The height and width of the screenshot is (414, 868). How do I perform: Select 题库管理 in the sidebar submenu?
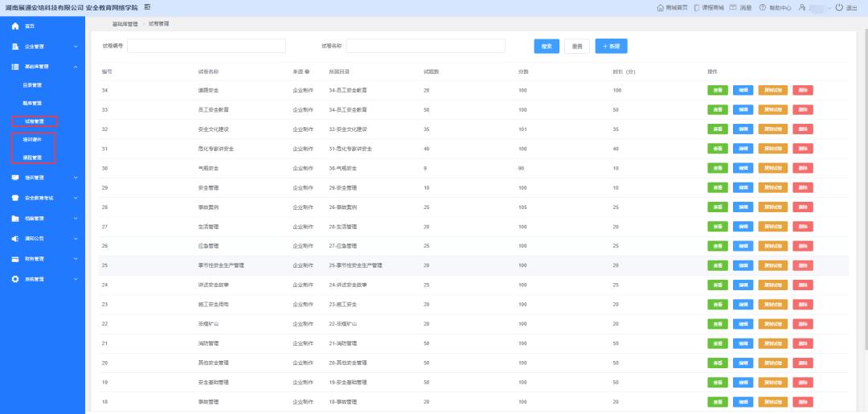click(32, 103)
